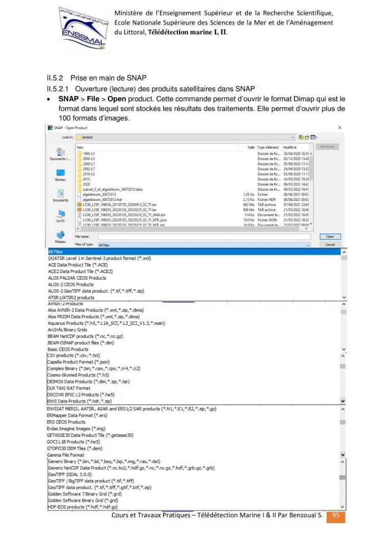This screenshot has width=392, height=555.
Task: Pick ENVI Data Products (*.hdr,*.zip)
Action: pyautogui.click(x=79, y=401)
